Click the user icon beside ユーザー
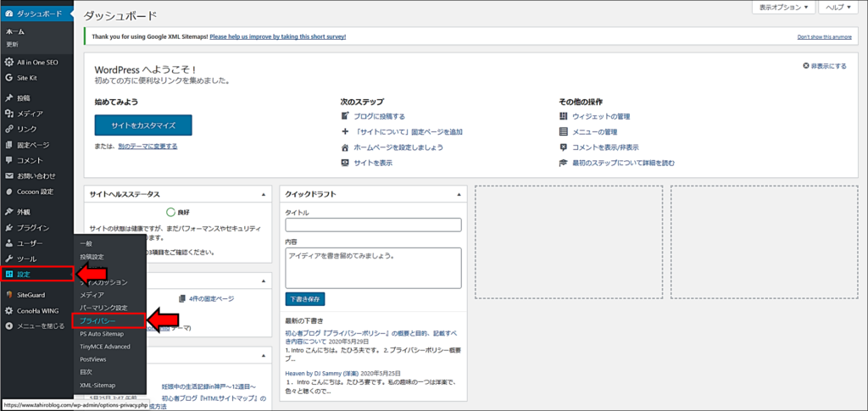 (8, 243)
